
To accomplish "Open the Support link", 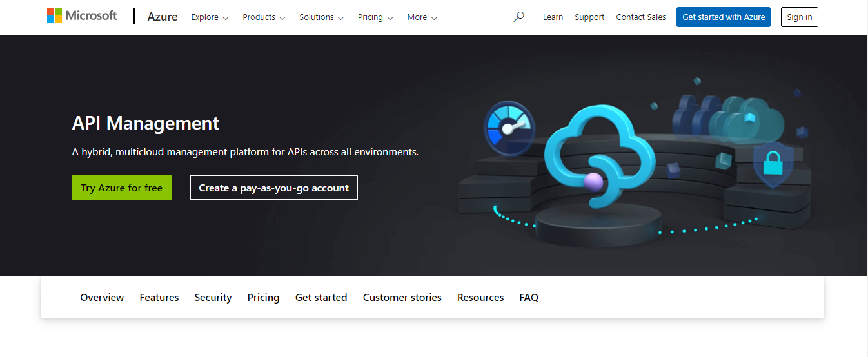I will click(589, 17).
